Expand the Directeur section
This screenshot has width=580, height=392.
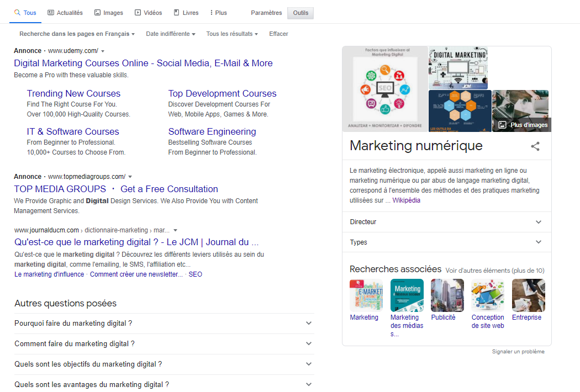447,222
